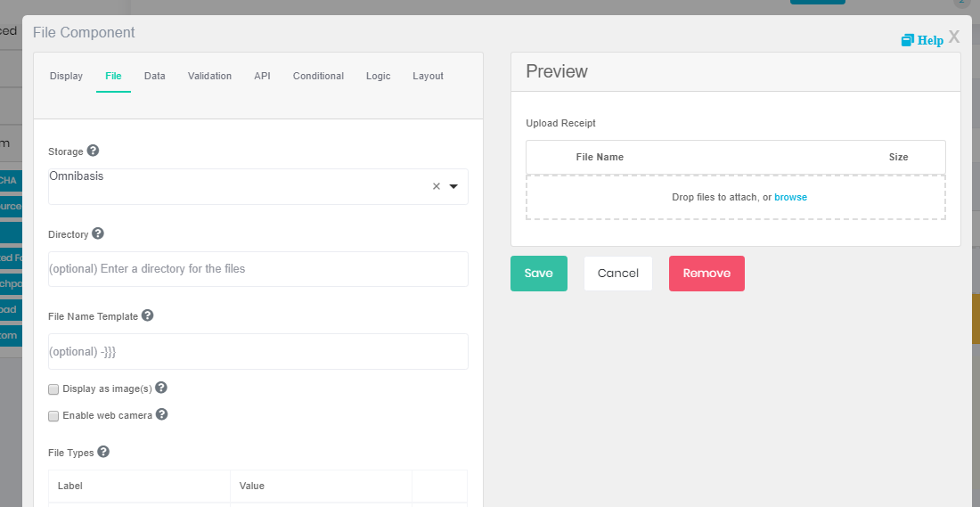Screen dimensions: 980x507
Task: Click the File Name Template help icon
Action: 148,315
